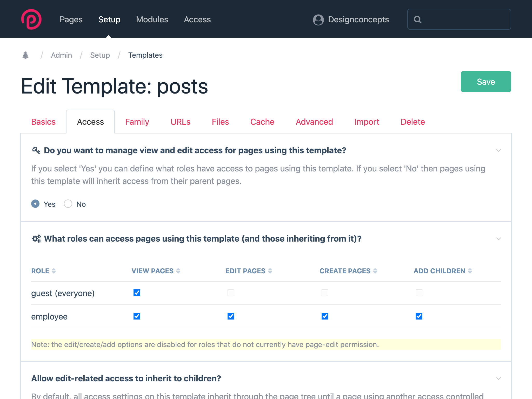Collapse the edit-related inheritance section
Screen dimensions: 532x399
pos(498,379)
